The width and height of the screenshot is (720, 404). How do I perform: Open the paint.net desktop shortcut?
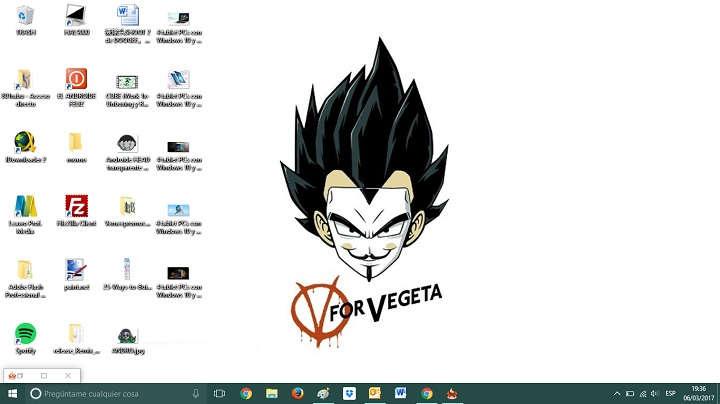(x=76, y=269)
